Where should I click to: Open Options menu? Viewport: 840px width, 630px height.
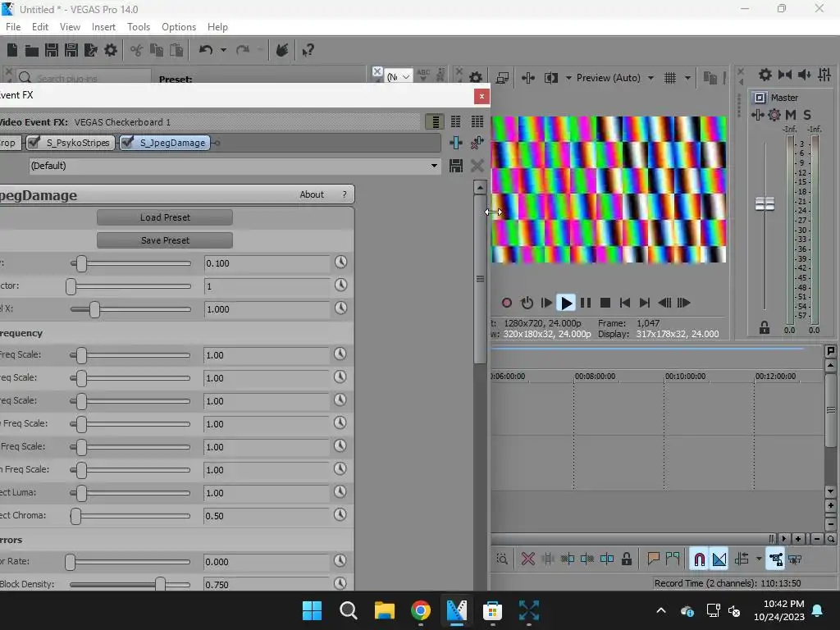click(179, 27)
